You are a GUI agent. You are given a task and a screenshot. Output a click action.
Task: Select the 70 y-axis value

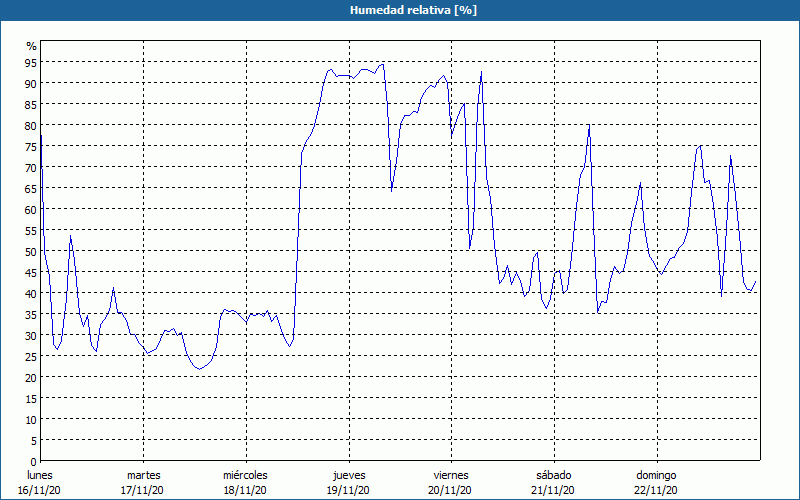[31, 167]
